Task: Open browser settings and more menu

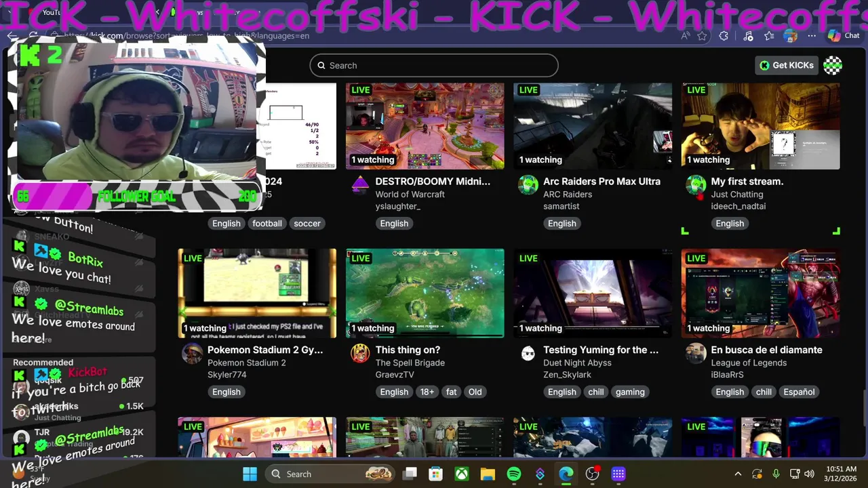Action: (812, 36)
